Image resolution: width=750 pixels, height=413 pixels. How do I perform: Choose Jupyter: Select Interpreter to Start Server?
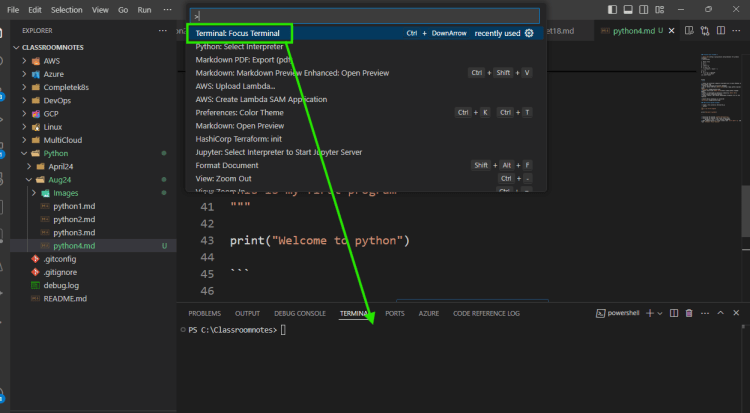pyautogui.click(x=366, y=152)
